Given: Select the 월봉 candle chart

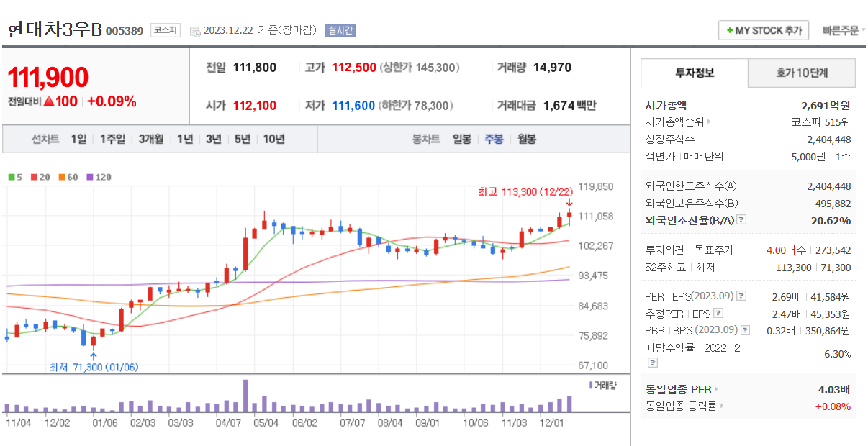Looking at the screenshot, I should click(526, 139).
